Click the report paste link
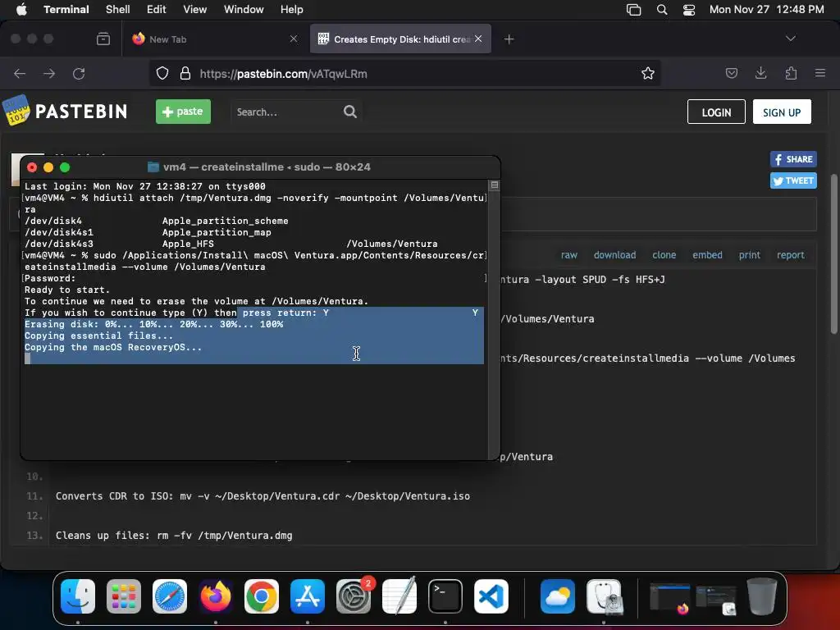 click(790, 255)
